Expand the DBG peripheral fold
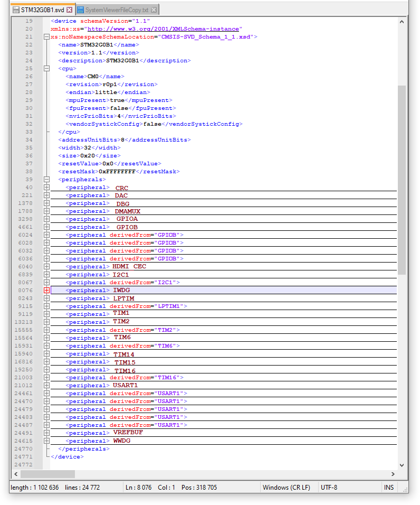The height and width of the screenshot is (505, 420). pos(46,203)
